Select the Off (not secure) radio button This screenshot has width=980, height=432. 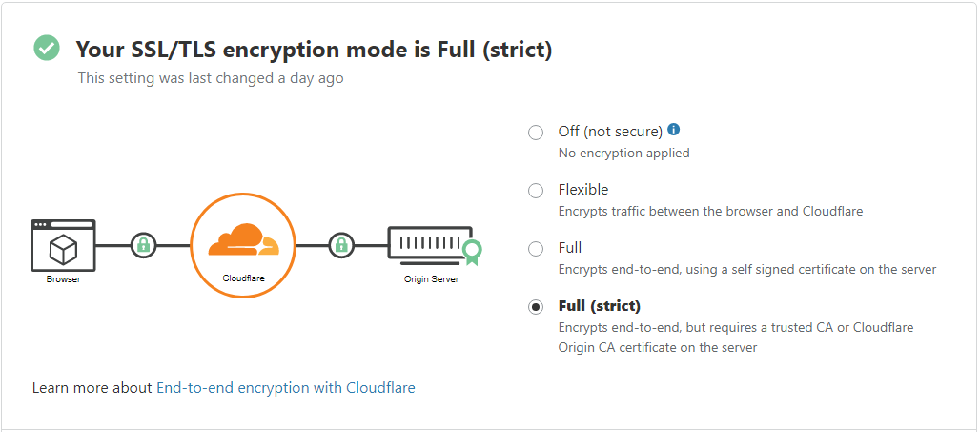click(x=536, y=133)
